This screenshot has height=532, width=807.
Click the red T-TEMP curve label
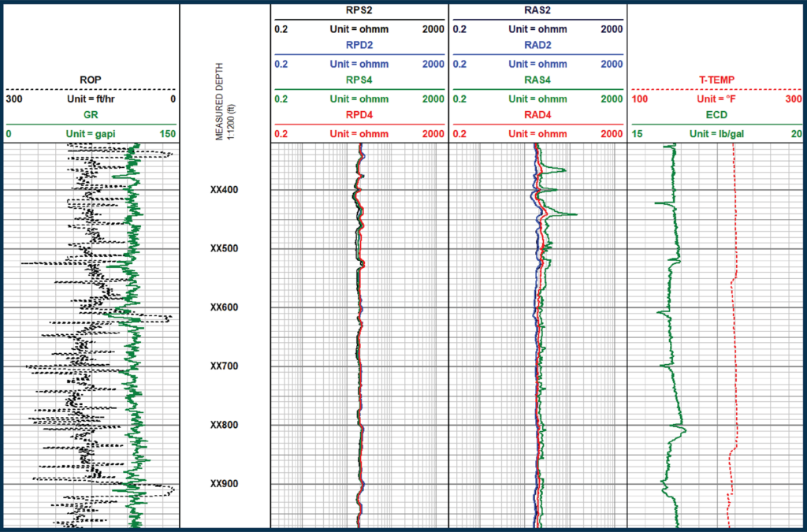tap(716, 80)
